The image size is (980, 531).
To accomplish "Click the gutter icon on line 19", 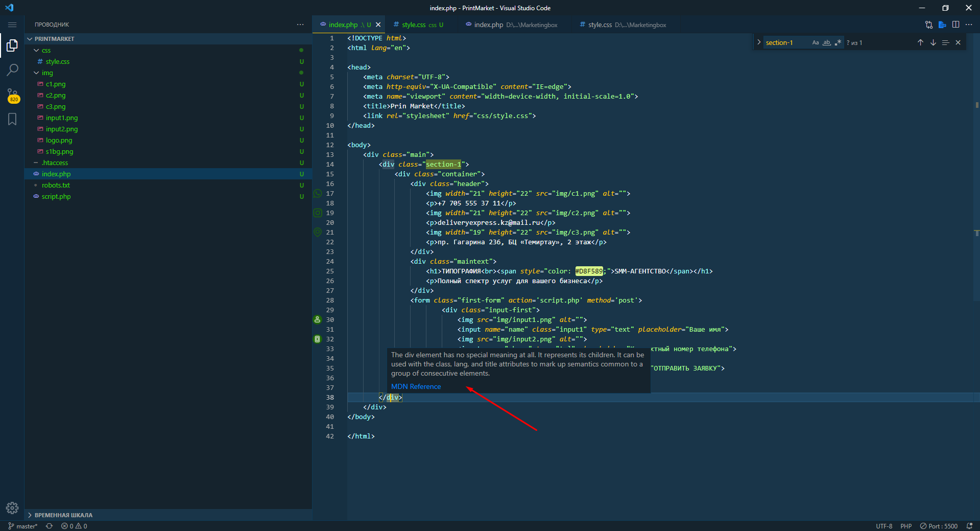I will pyautogui.click(x=317, y=213).
